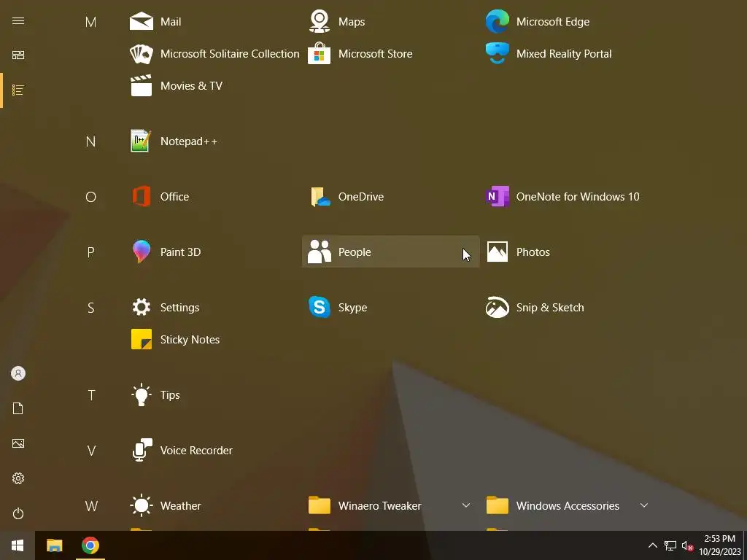Expand the Winaero Tweaker folder chevron

466,506
